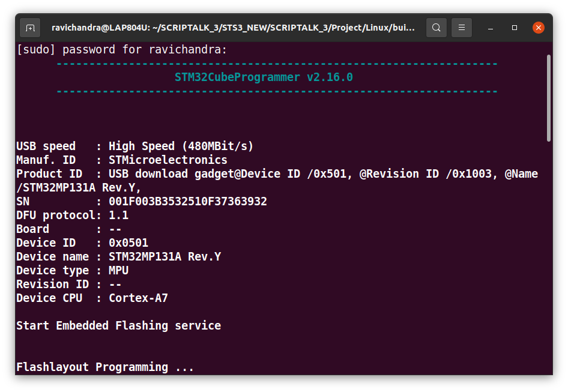
Task: Click the window title path text
Action: [234, 28]
